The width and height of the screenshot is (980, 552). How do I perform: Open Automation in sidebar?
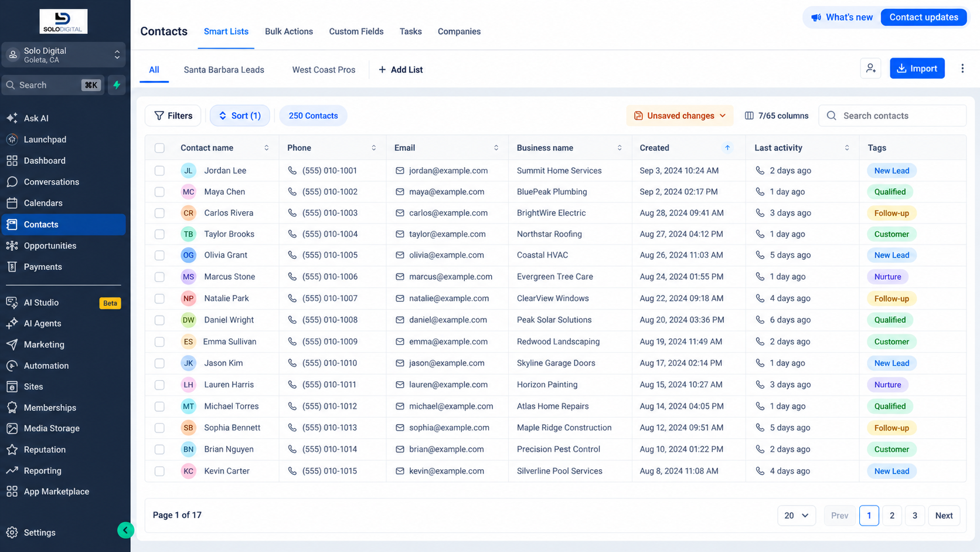pyautogui.click(x=63, y=365)
